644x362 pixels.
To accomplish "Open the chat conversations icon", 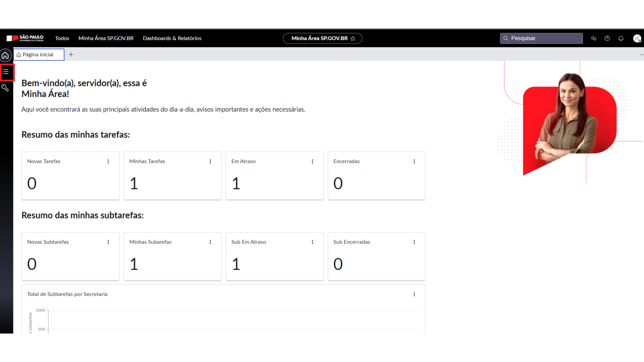I will (594, 38).
